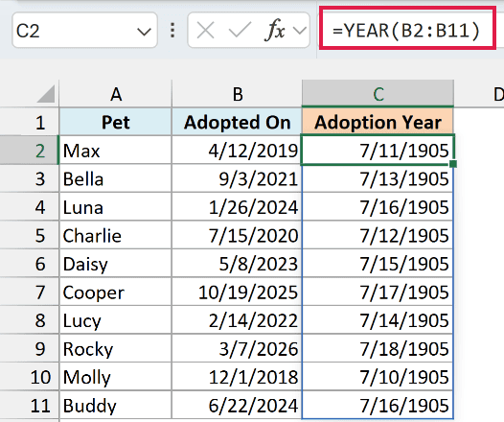This screenshot has height=422, width=504.
Task: Click the date cell 9/3/2021
Action: (238, 178)
